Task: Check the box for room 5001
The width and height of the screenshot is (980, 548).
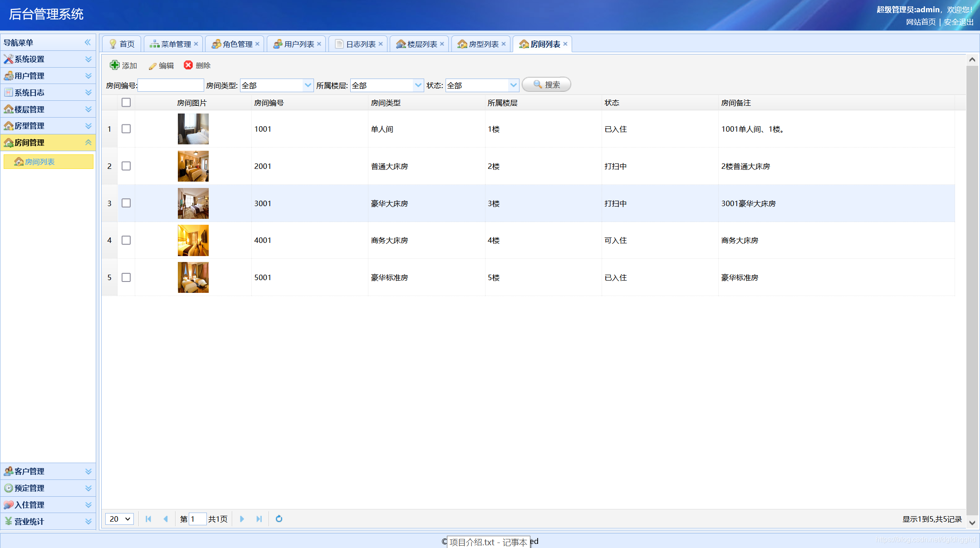Action: (x=126, y=277)
